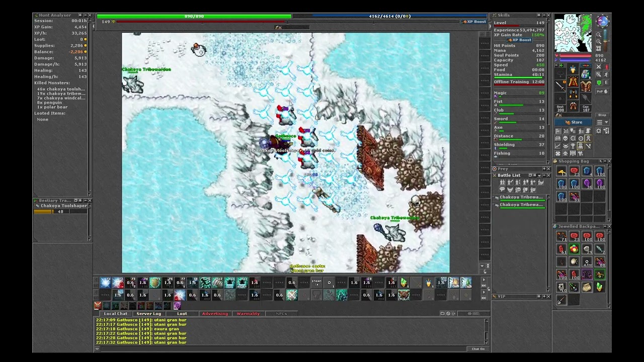Image resolution: width=644 pixels, height=362 pixels.
Task: Open the backpack equipment slot
Action: 585,74
